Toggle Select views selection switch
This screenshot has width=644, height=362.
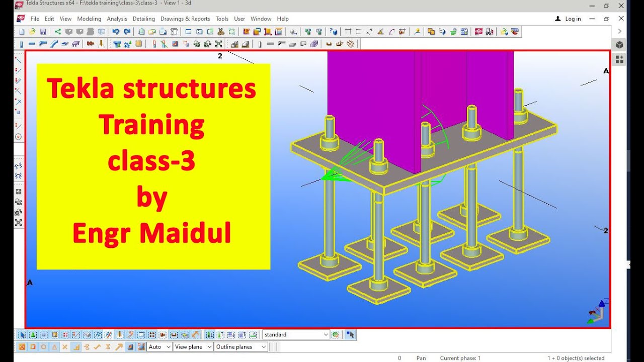pos(142,334)
